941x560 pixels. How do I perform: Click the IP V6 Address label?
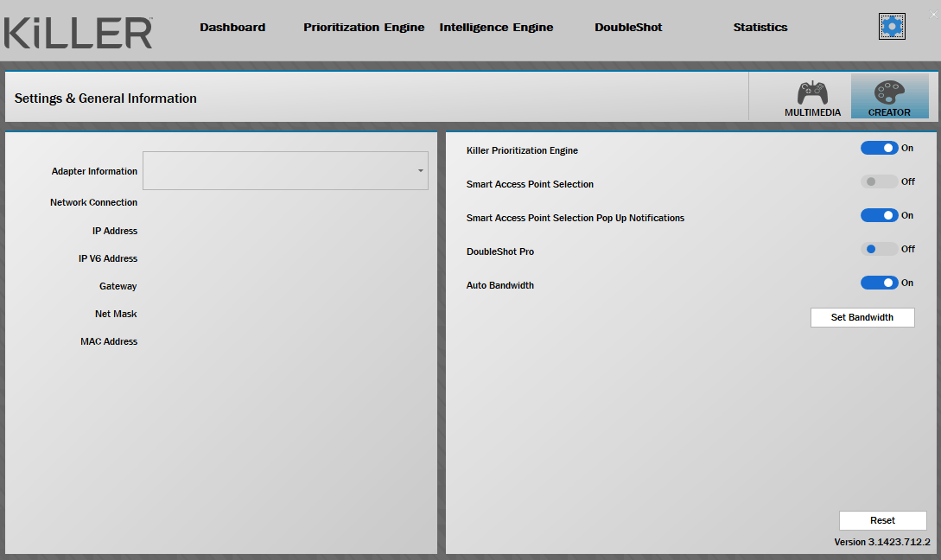point(108,258)
